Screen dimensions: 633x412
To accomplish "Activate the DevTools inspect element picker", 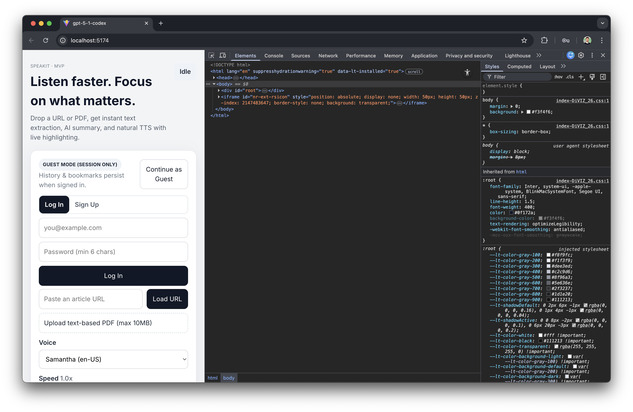I will (x=211, y=56).
